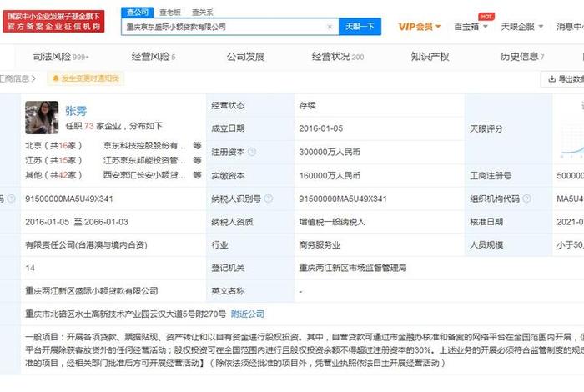Open the 张雱 legal representative link
The image size is (584, 392).
tap(76, 111)
